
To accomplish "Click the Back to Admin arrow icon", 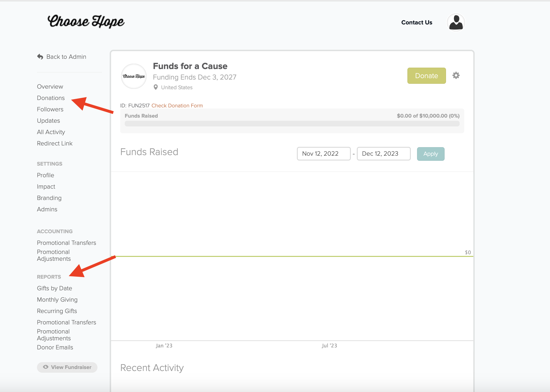I will [40, 57].
